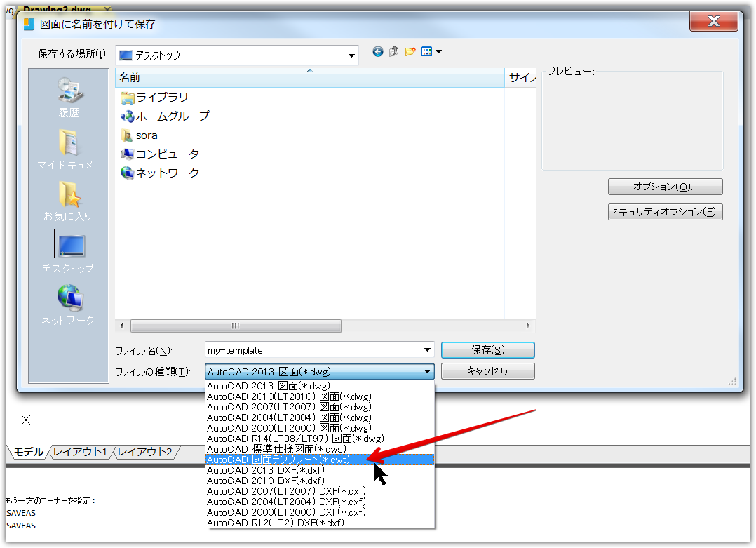
Task: Choose AutoCAD 2013 DXF(*.dxf) option
Action: coord(320,470)
